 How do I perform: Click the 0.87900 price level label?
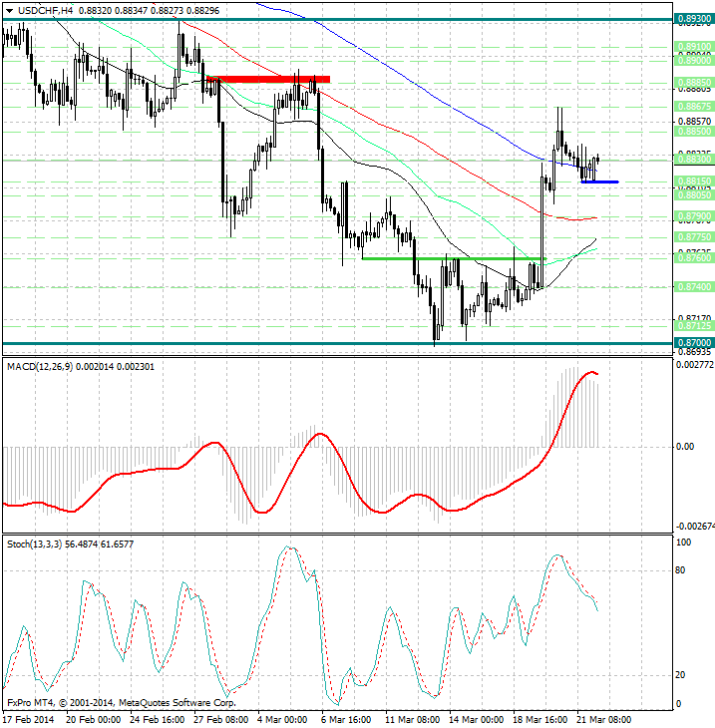(x=694, y=216)
